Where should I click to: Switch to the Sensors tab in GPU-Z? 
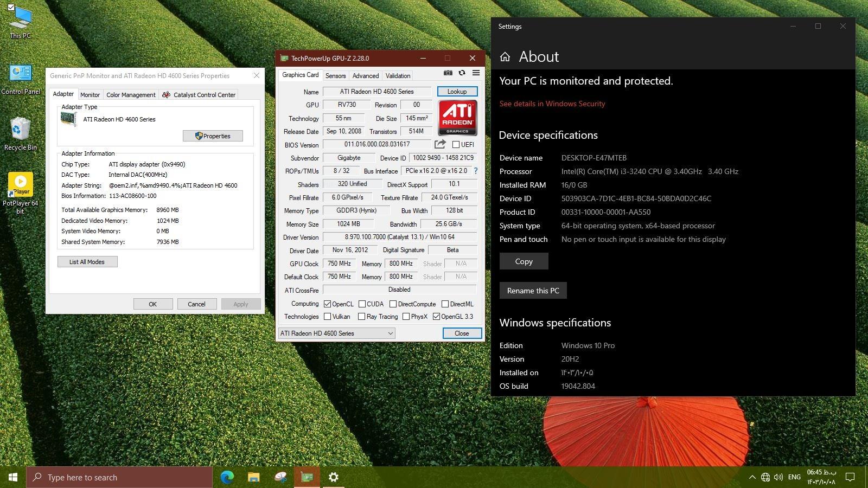click(335, 76)
